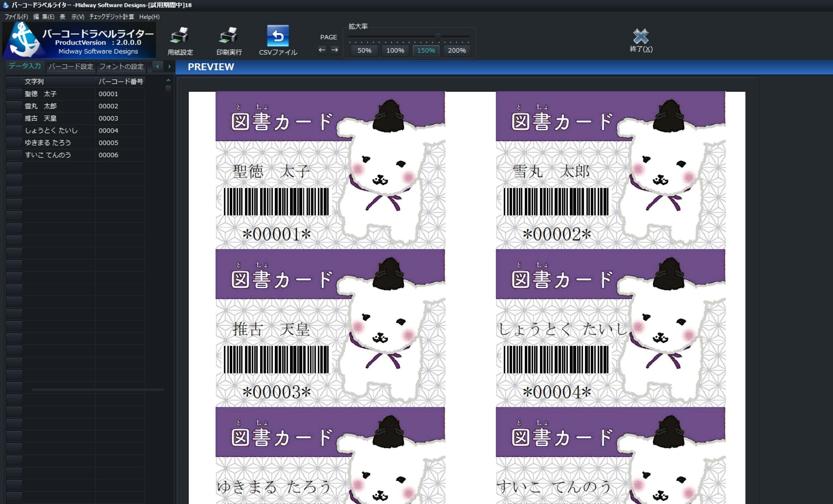Go to previous page with left arrow
This screenshot has height=504, width=833.
(322, 50)
